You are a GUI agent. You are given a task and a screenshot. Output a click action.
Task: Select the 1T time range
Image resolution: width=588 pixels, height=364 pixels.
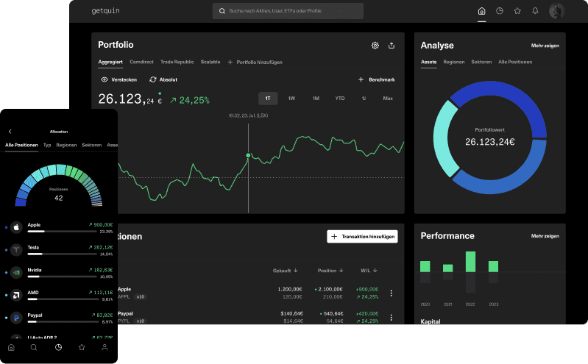click(x=268, y=99)
